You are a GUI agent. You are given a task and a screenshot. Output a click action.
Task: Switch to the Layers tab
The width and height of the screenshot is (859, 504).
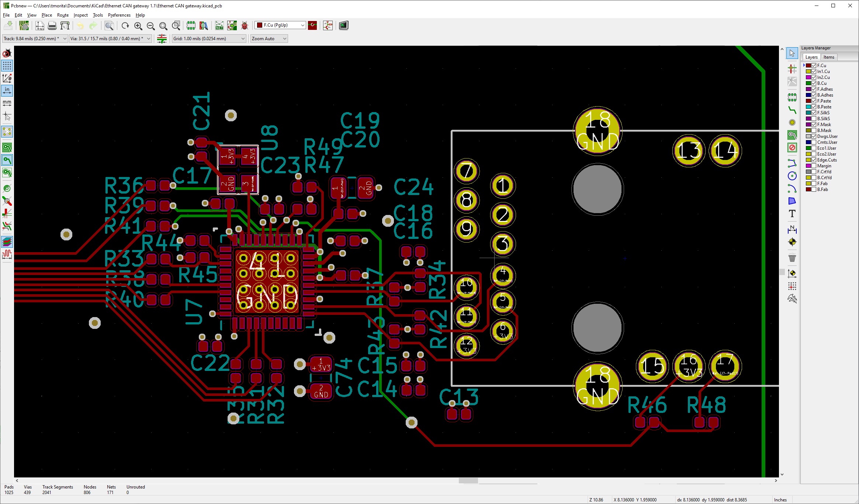[x=811, y=57]
